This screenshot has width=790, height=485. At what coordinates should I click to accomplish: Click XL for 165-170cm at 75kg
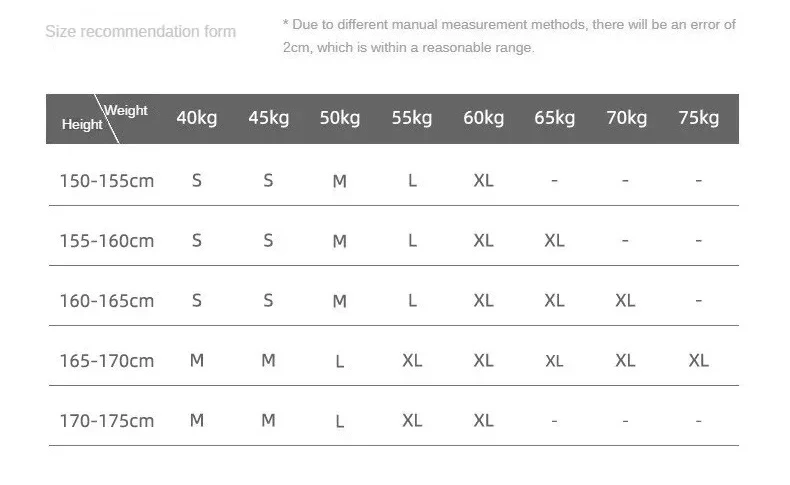[x=698, y=361]
